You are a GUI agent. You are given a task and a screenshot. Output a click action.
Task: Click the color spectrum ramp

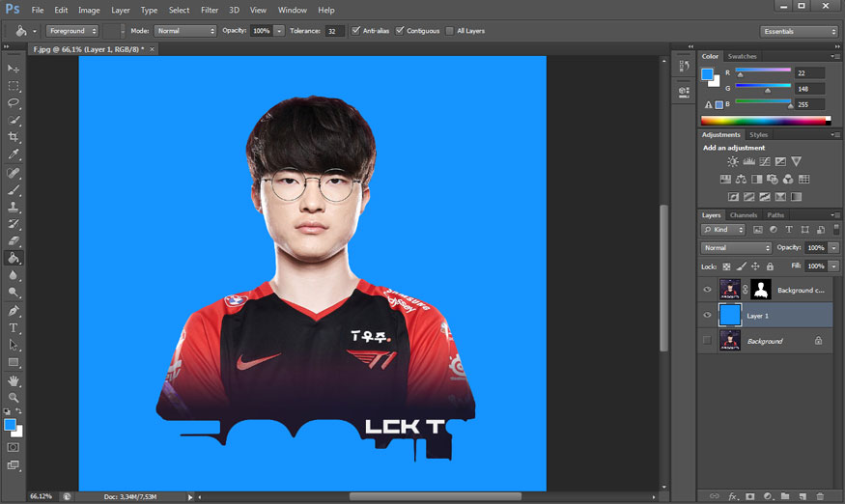(765, 120)
